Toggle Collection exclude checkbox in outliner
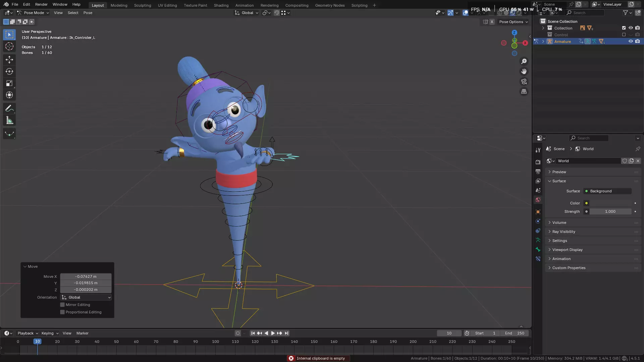 tap(624, 28)
